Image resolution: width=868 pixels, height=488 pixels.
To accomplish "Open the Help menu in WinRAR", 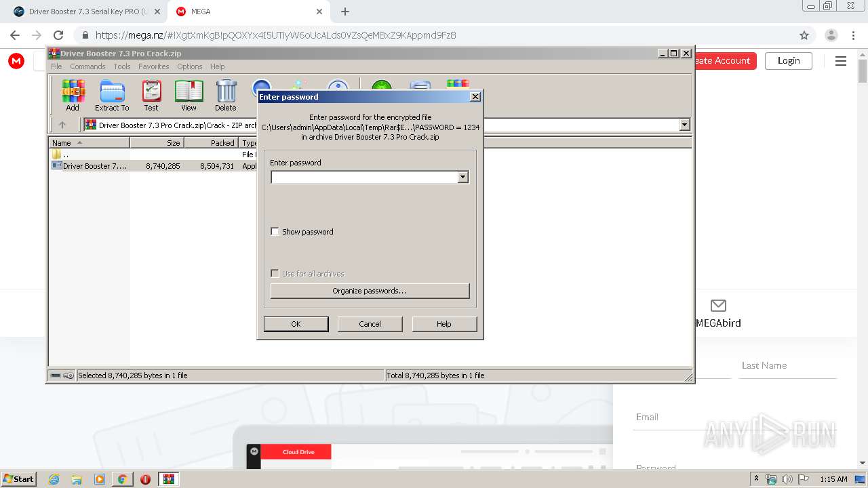I will 217,66.
